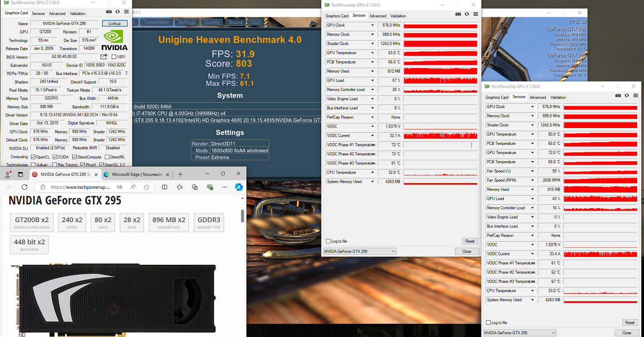This screenshot has height=337, width=644.
Task: Click the Edge address bar URL
Action: tap(80, 187)
